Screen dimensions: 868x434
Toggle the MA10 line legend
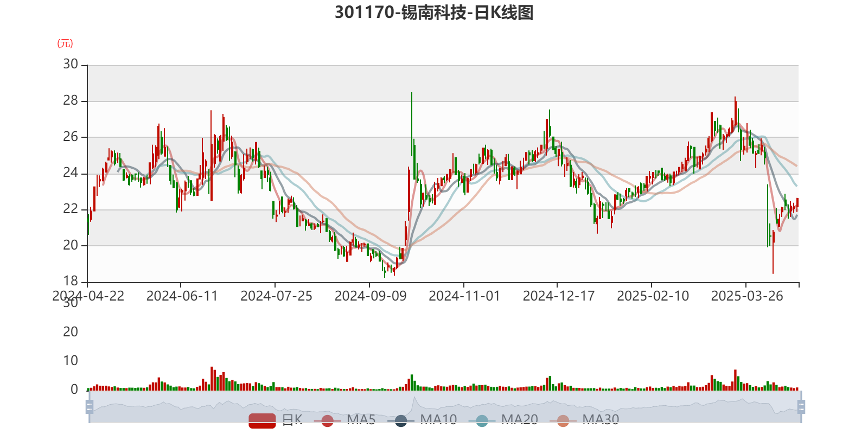tap(422, 420)
